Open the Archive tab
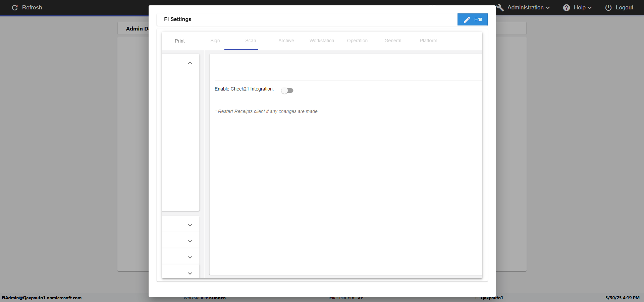This screenshot has height=302, width=644. (286, 41)
